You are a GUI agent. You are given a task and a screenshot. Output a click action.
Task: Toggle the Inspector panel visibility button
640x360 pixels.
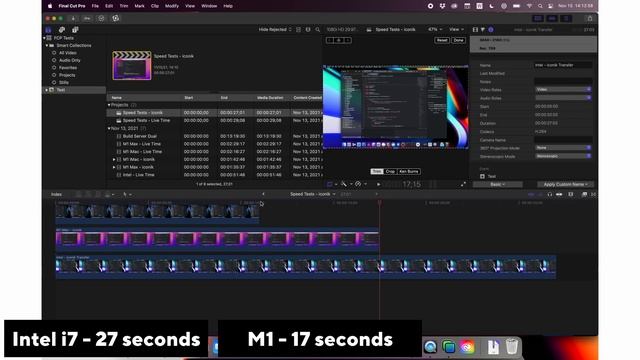[x=566, y=18]
